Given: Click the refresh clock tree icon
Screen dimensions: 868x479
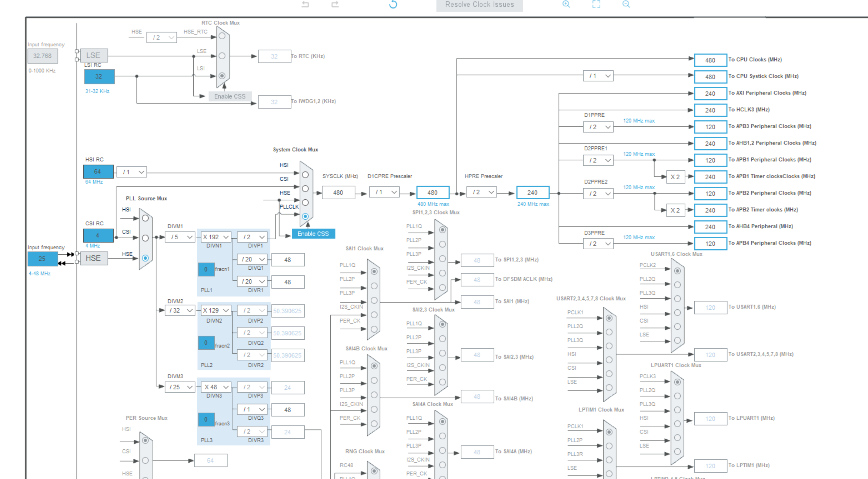Looking at the screenshot, I should click(393, 4).
